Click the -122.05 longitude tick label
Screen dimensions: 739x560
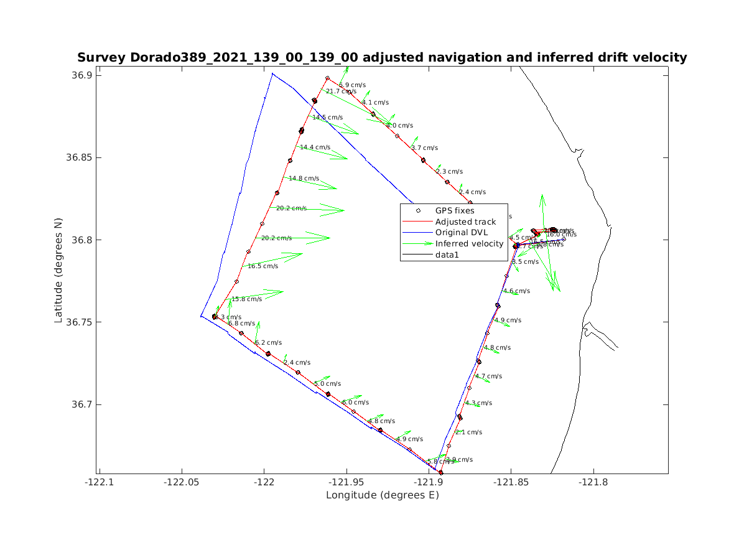182,482
